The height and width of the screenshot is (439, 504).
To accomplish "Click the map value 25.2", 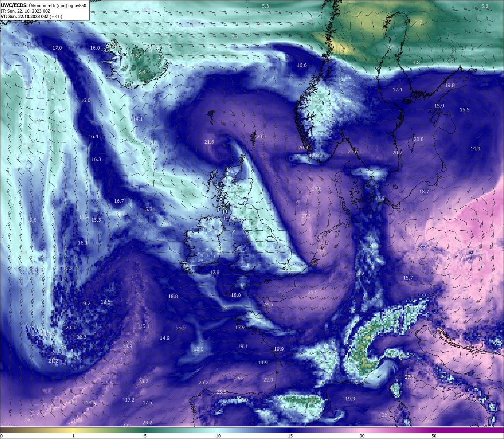I will click(204, 383).
